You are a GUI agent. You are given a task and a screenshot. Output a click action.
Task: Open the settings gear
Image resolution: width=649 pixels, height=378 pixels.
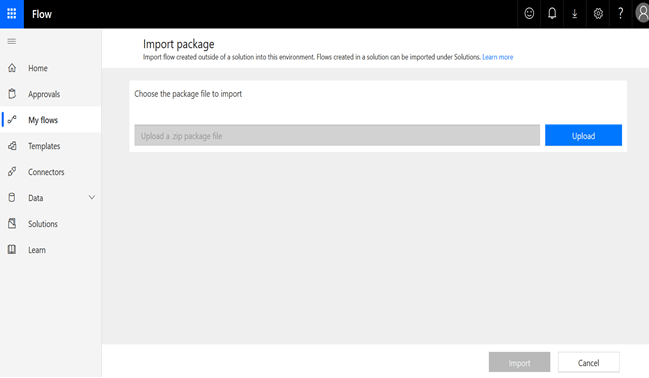pos(598,14)
